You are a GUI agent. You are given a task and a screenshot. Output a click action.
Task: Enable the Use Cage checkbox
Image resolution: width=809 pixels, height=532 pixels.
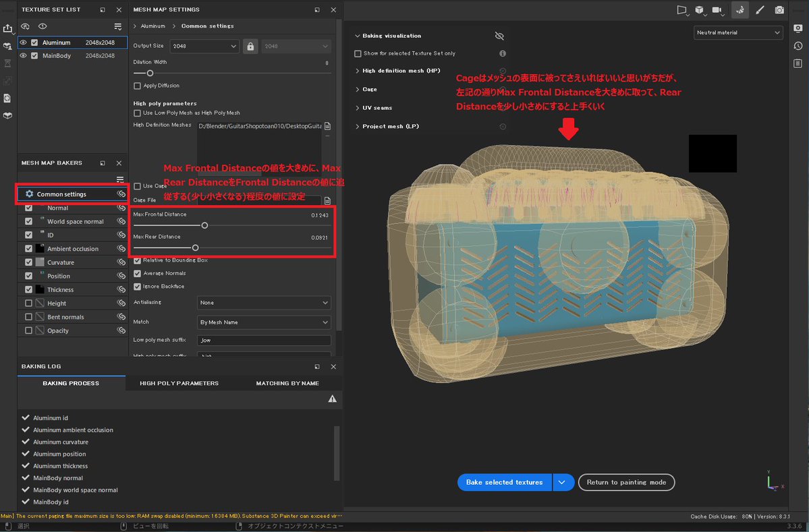137,186
